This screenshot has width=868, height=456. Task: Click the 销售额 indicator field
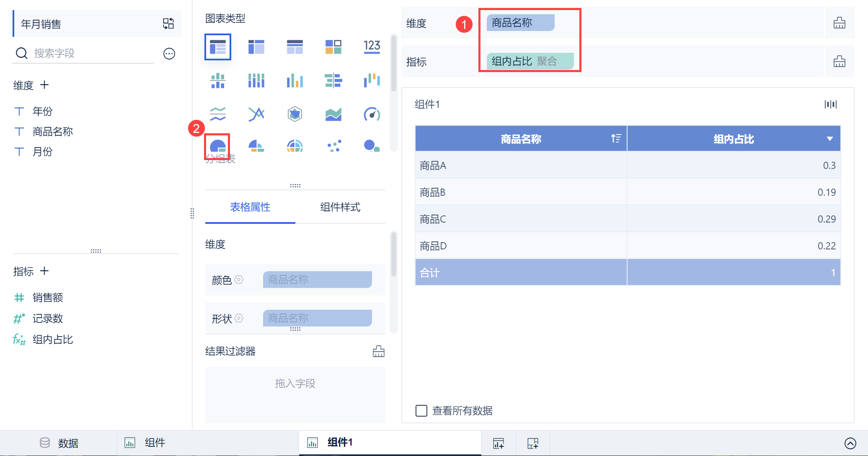pos(48,298)
